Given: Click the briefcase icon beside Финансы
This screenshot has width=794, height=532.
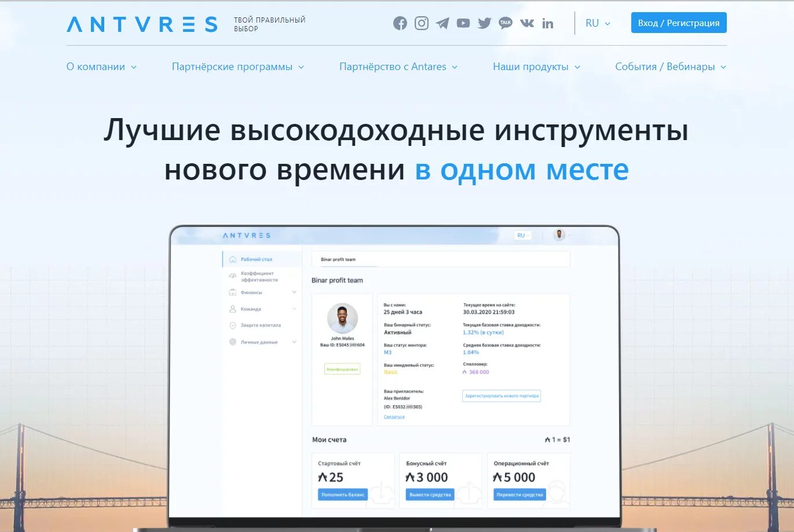Looking at the screenshot, I should tap(233, 292).
